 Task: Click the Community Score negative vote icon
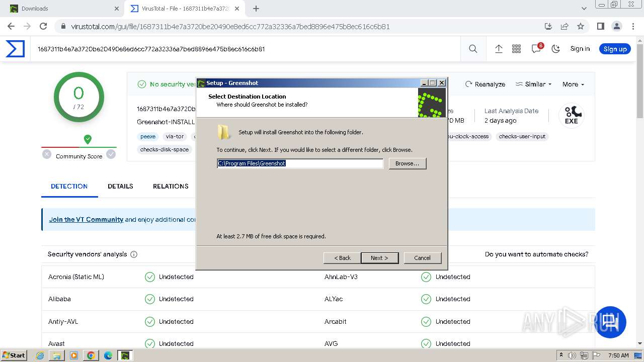click(47, 154)
